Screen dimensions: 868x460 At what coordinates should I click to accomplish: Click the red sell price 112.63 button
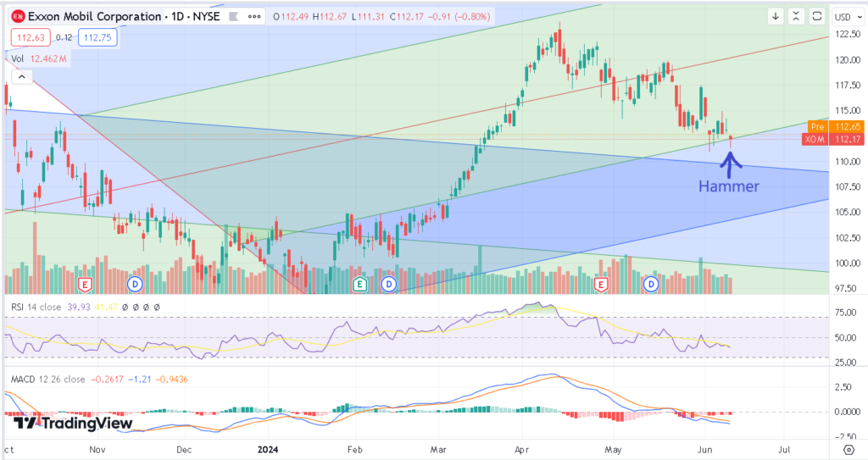click(x=31, y=37)
